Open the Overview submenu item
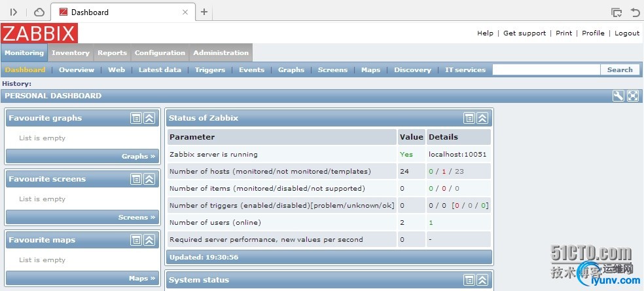This screenshot has width=644, height=291. click(x=77, y=70)
